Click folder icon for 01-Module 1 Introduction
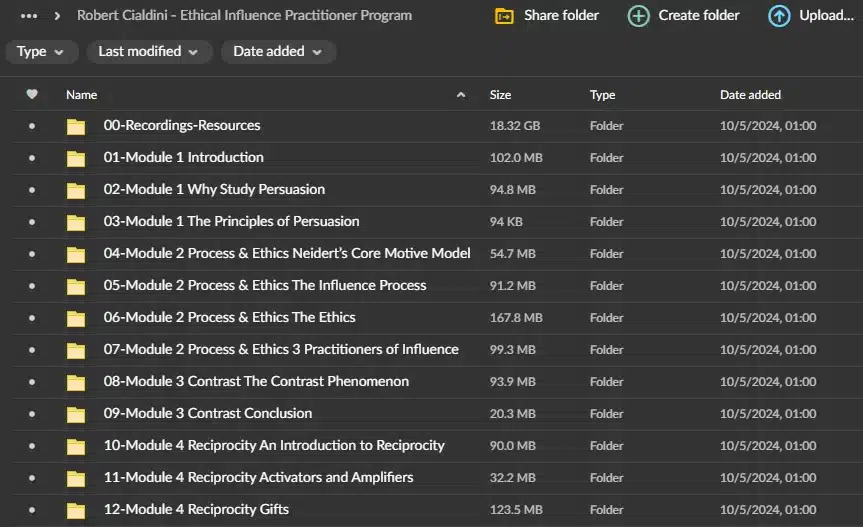The height and width of the screenshot is (527, 863). (x=76, y=158)
